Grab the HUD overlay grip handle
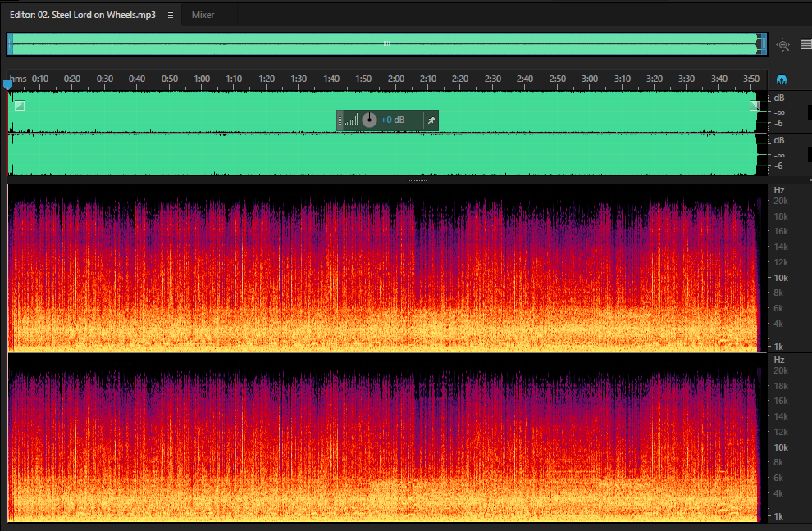 point(340,120)
